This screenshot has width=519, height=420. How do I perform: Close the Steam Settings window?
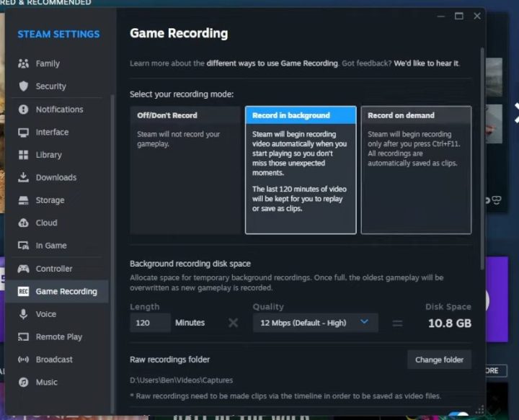click(477, 16)
